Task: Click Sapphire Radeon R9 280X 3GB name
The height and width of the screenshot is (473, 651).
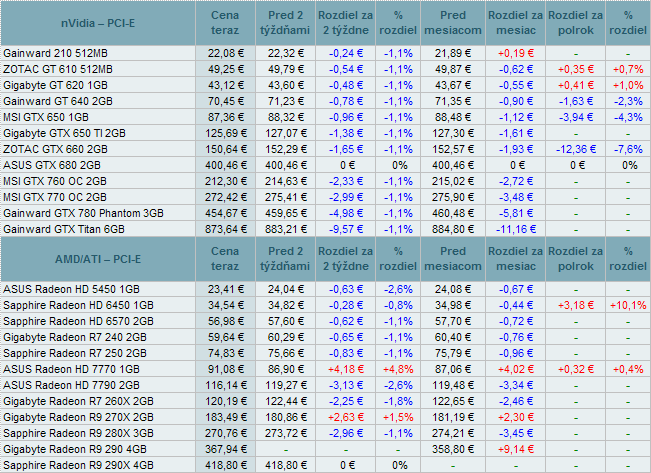Action: (78, 434)
